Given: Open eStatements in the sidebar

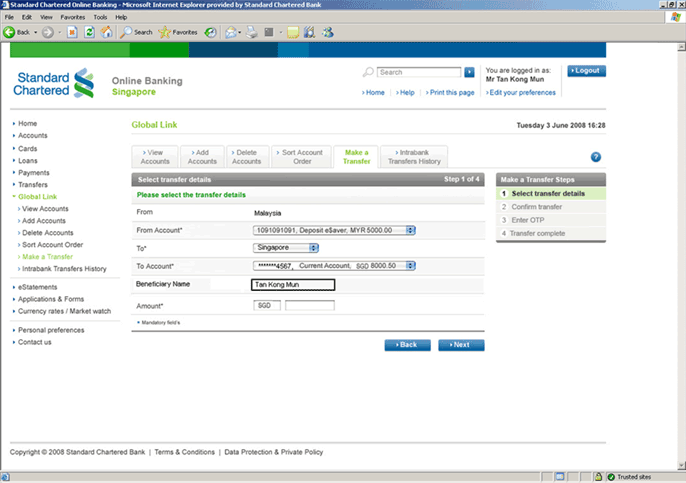Looking at the screenshot, I should coord(37,287).
